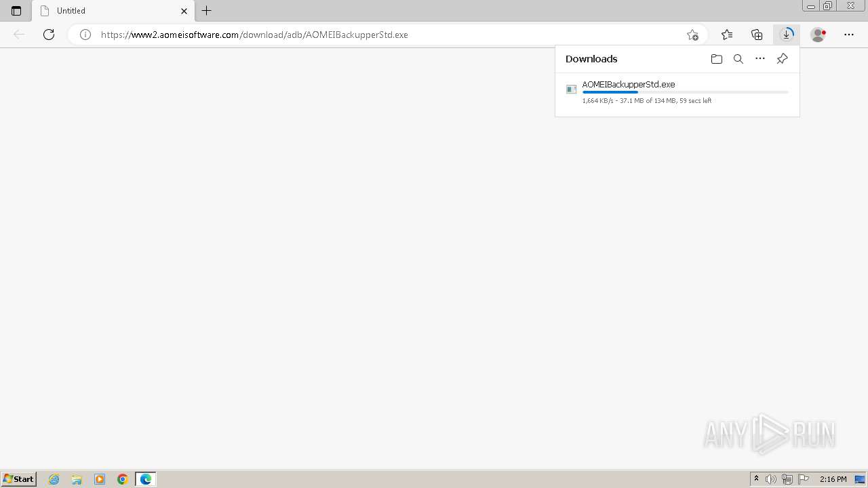Open the Windows Start menu
The width and height of the screenshot is (868, 488).
[18, 479]
